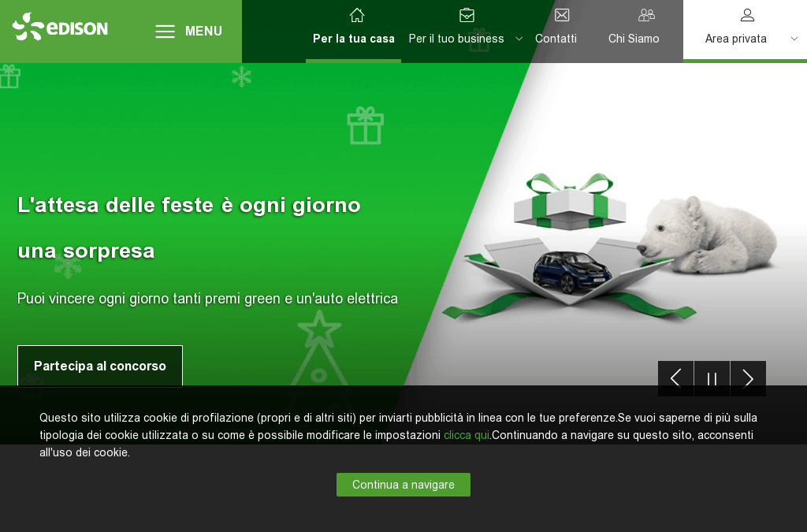Click Continua a navigare button

pos(403,485)
